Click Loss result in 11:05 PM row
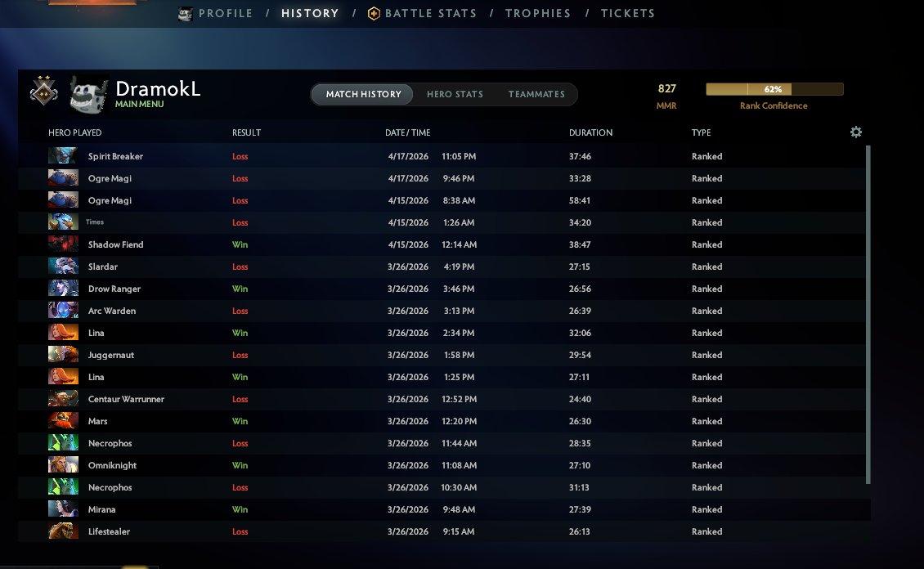Viewport: 924px width, 569px height. click(x=240, y=156)
